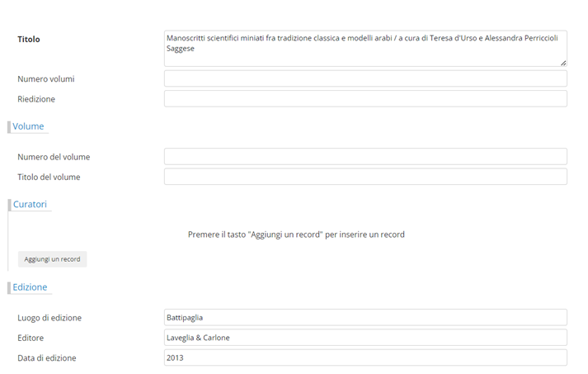Click the Data di edizione label

tap(47, 358)
